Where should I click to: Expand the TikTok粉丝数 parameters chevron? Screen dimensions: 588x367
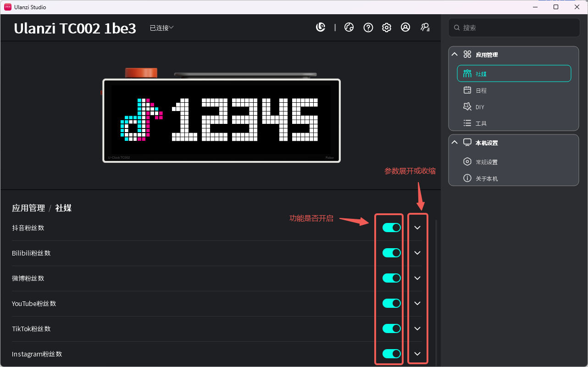tap(417, 328)
